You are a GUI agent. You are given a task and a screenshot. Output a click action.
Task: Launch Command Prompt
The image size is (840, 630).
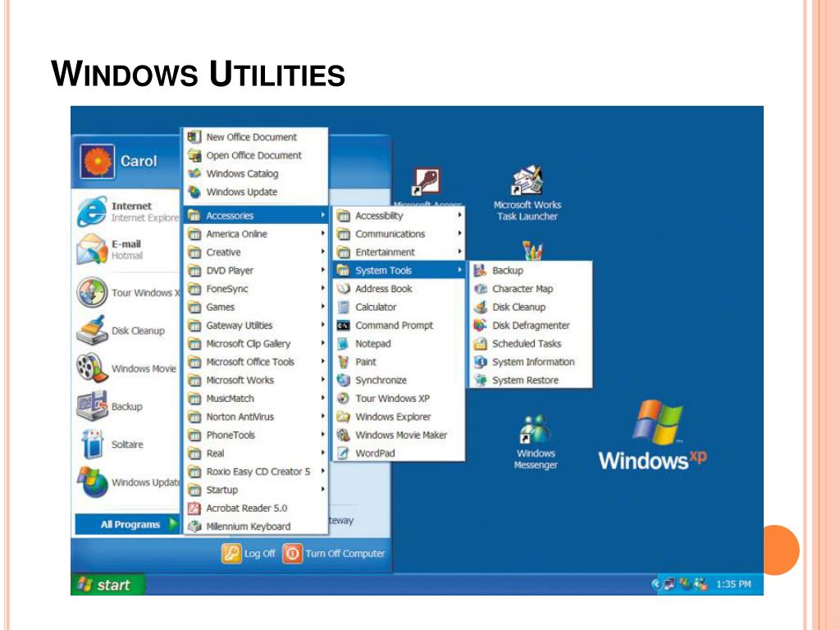click(x=399, y=325)
